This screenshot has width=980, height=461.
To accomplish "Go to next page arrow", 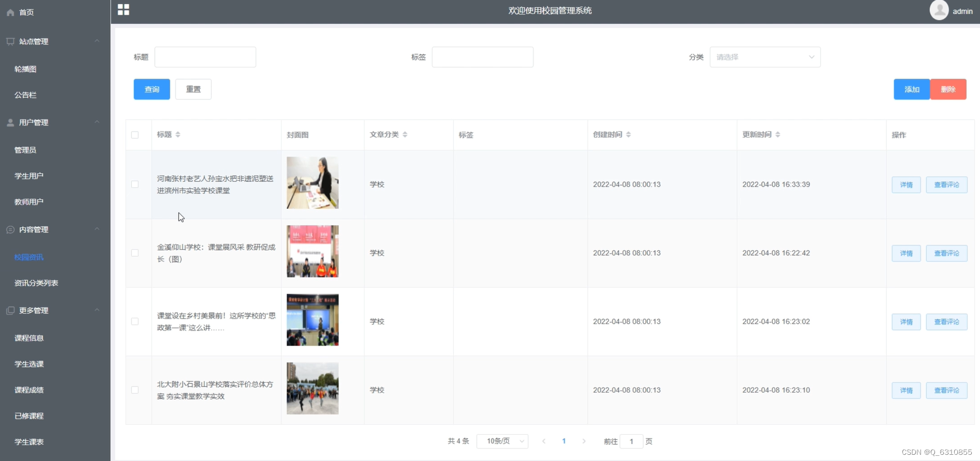I will point(584,441).
